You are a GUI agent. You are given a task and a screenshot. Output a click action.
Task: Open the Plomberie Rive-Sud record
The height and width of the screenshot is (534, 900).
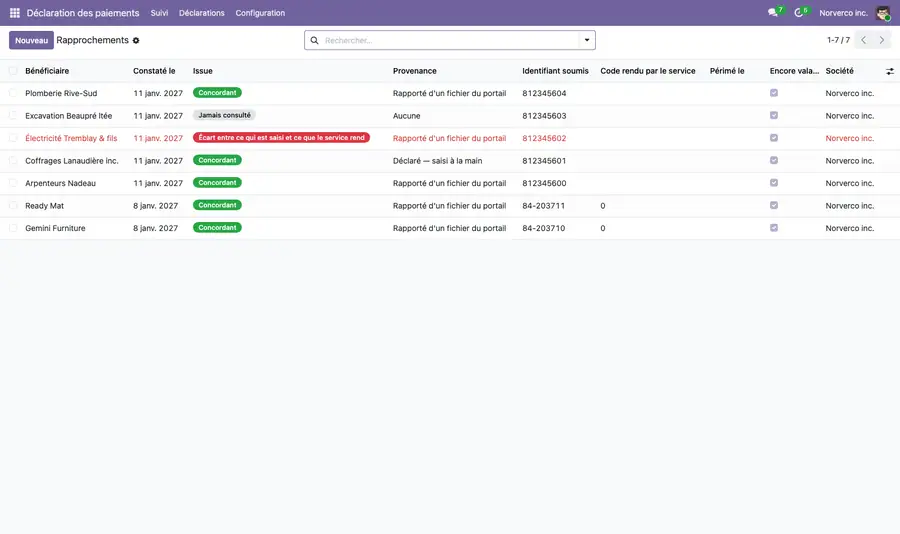click(x=61, y=93)
